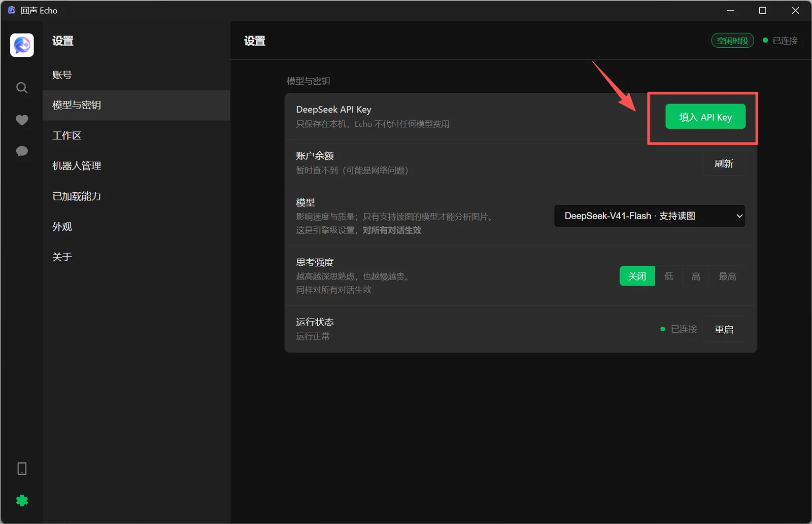Set thinking intensity to 高

click(x=696, y=276)
